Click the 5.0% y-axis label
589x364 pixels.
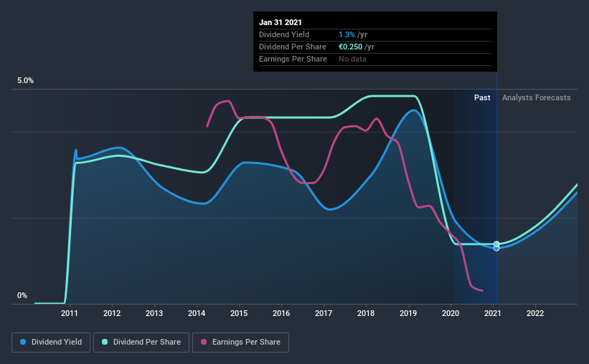[x=25, y=81]
